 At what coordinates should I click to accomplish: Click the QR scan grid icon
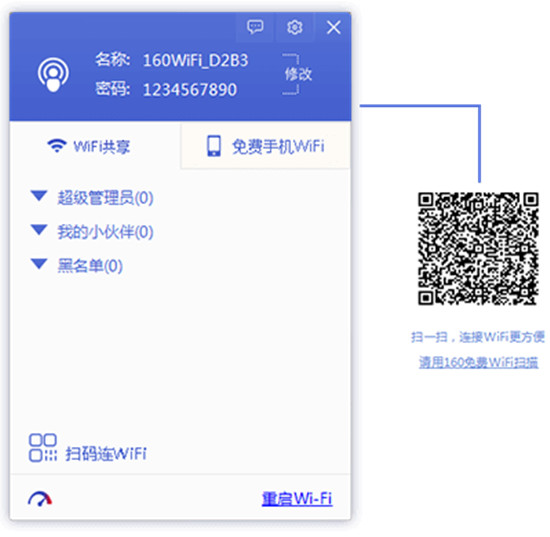[x=43, y=448]
